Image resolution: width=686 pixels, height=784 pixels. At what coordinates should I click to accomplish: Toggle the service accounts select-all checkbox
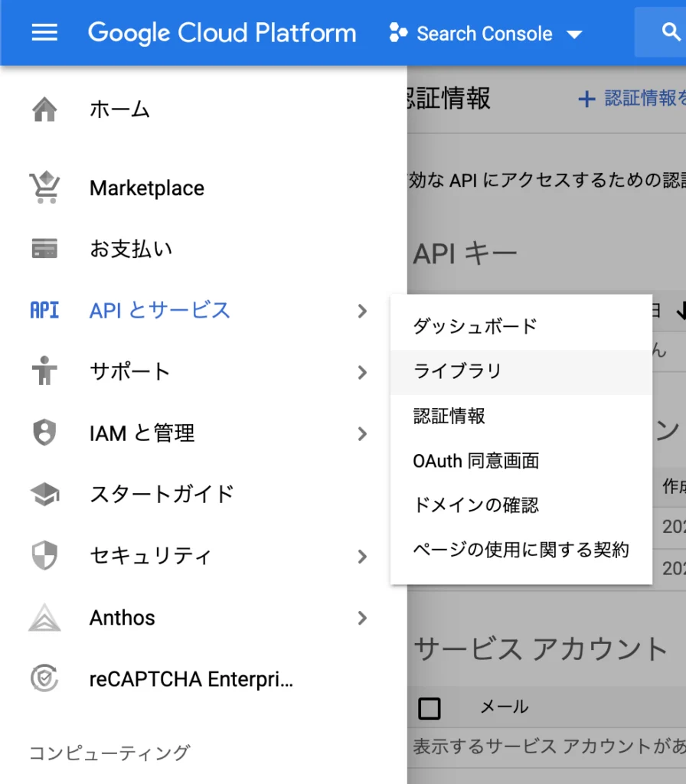429,708
